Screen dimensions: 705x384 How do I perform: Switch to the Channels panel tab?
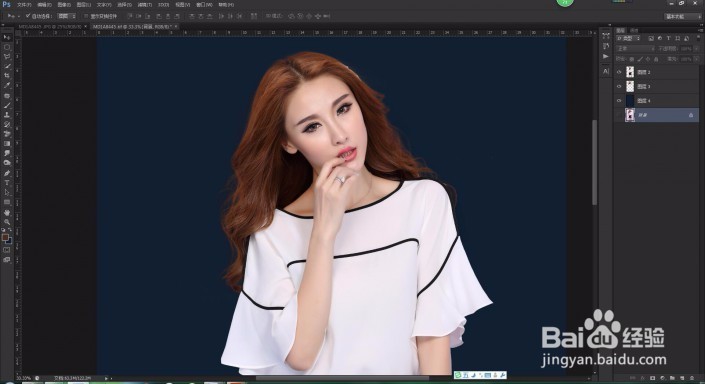click(634, 30)
